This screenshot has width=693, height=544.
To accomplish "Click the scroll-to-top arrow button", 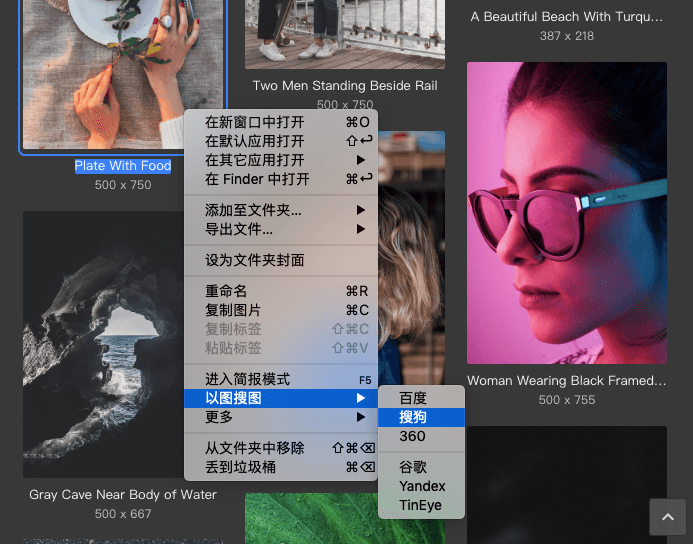I will pos(667,517).
